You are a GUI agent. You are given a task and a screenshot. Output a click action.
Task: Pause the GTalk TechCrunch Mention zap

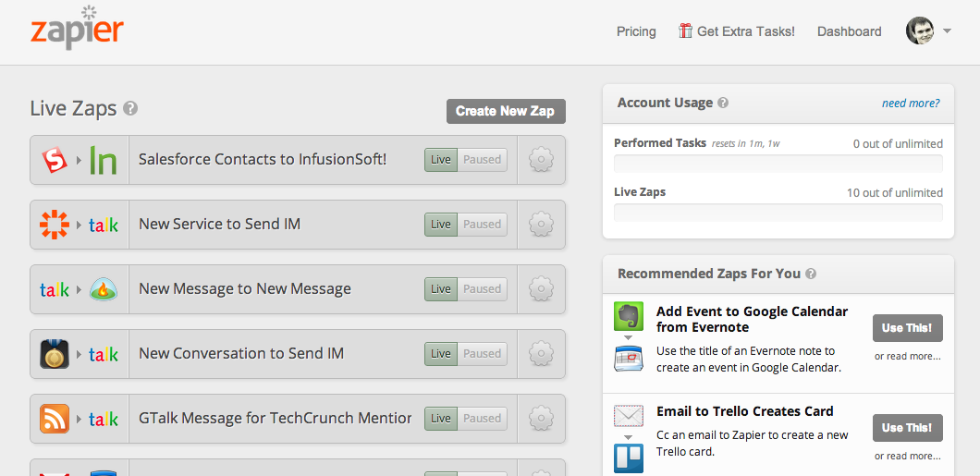point(482,419)
